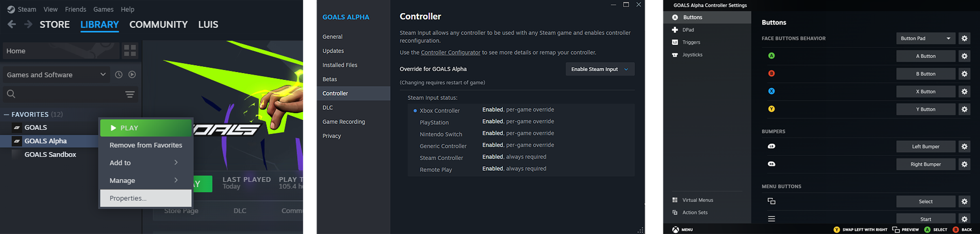Open advanced library filter options icon
Screen dimensions: 980x234
130,95
